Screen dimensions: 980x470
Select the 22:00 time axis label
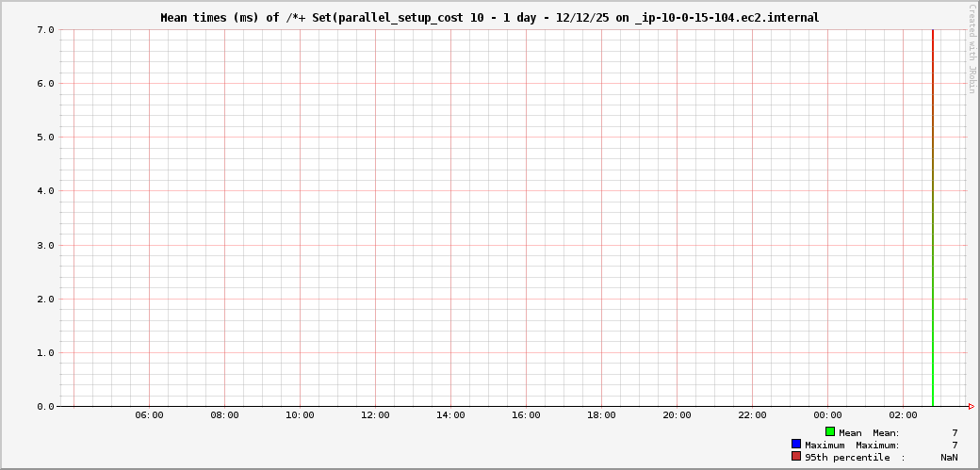coord(752,415)
